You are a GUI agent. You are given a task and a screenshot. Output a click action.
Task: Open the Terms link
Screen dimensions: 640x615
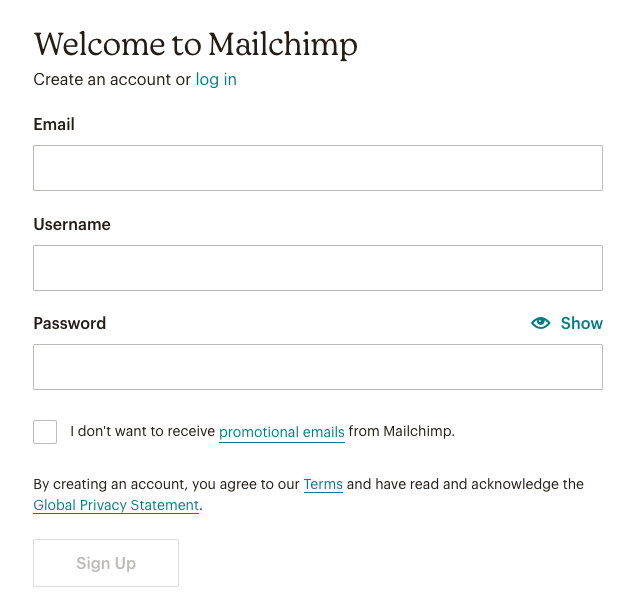click(x=323, y=484)
